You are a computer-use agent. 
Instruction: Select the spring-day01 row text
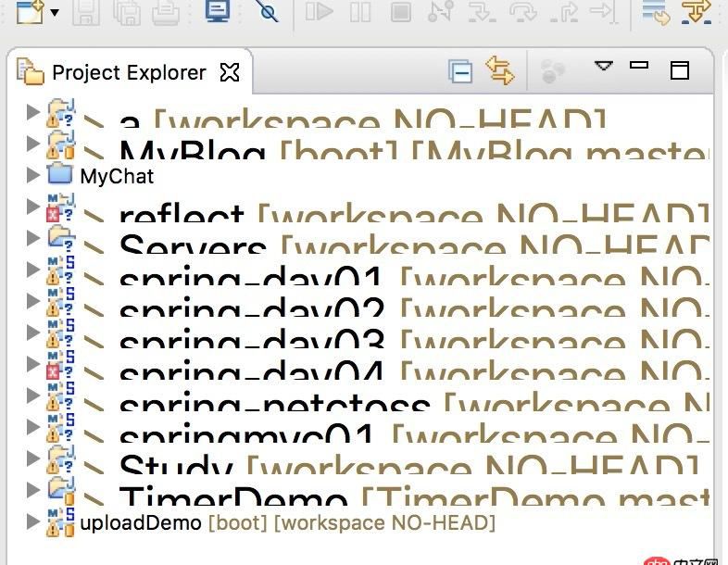tap(414, 275)
